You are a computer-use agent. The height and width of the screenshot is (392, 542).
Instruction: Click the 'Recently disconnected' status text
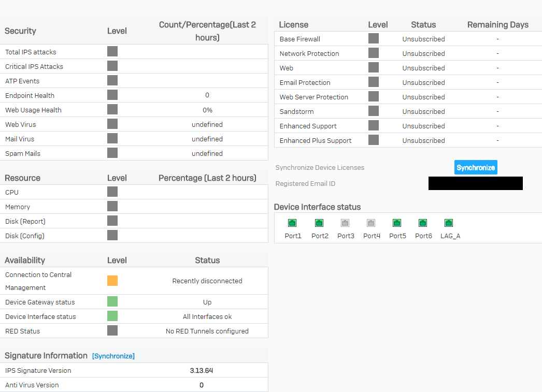pyautogui.click(x=207, y=281)
